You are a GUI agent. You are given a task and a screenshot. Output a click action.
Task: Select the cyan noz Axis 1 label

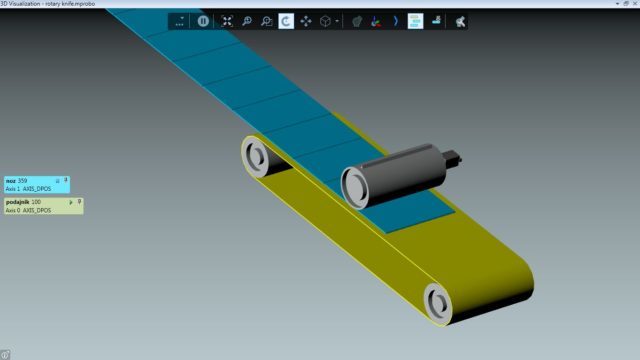pos(37,184)
